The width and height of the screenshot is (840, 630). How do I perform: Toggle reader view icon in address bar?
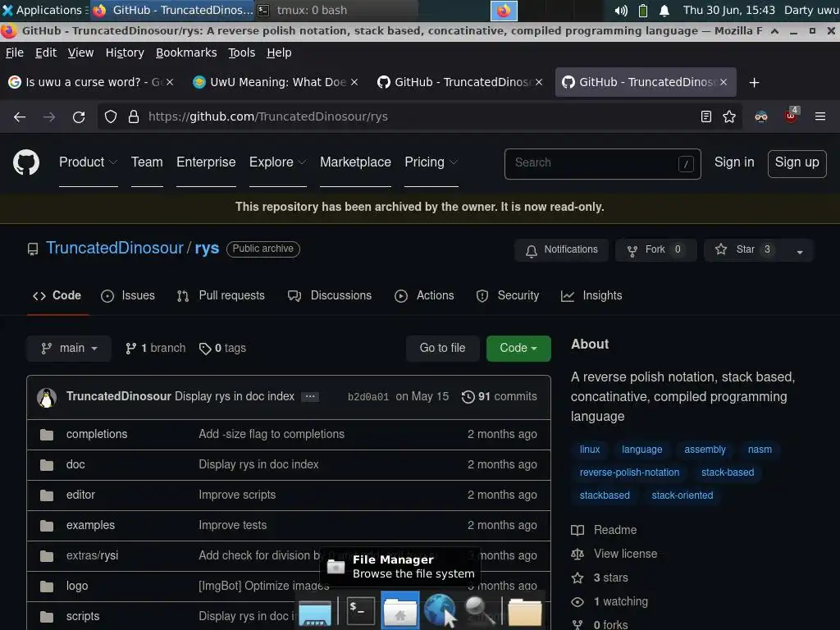[706, 116]
